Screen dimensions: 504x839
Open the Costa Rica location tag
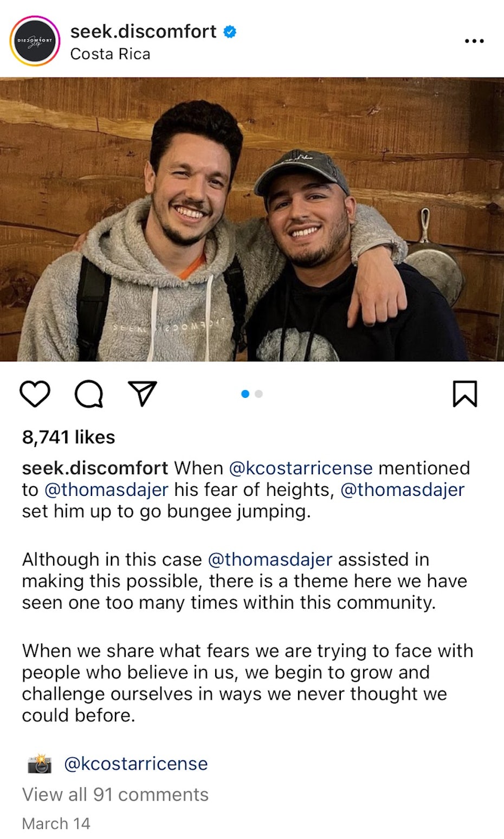(110, 54)
